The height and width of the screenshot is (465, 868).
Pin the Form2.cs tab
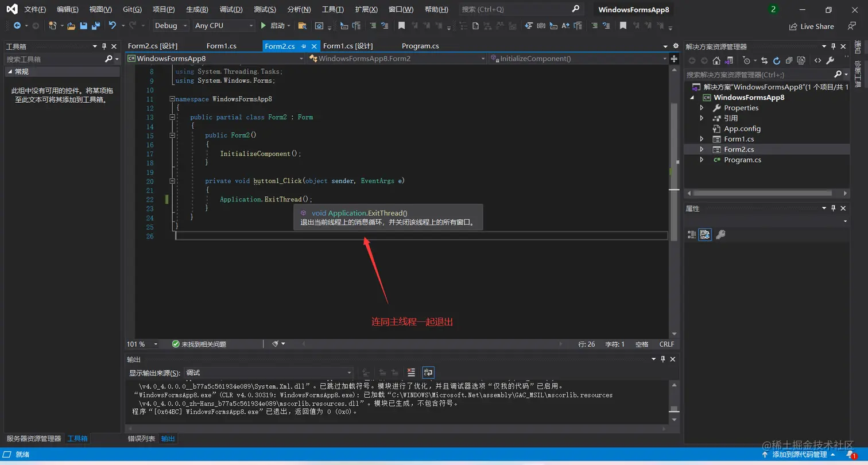click(x=304, y=46)
